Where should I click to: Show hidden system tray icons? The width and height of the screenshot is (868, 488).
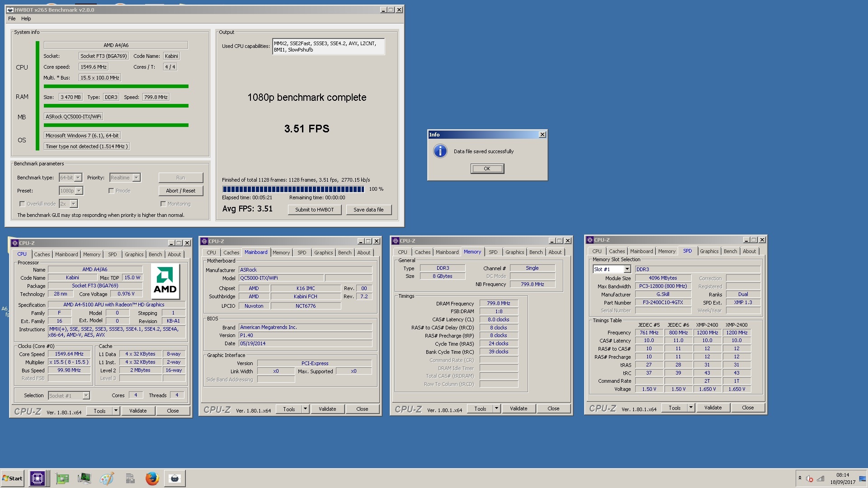click(800, 479)
